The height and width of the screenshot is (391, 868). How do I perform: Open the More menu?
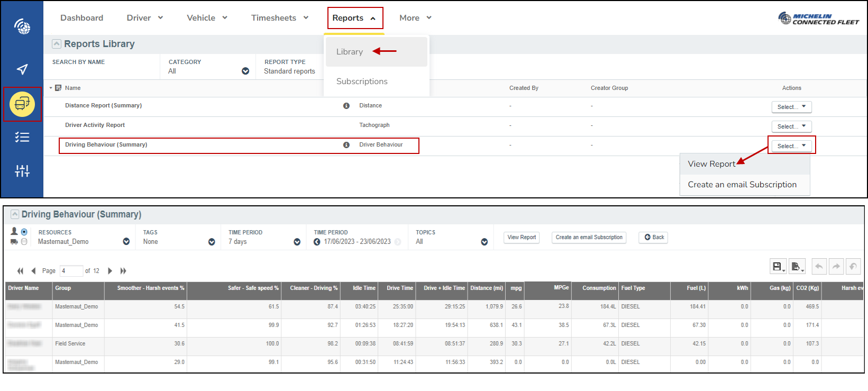coord(416,18)
